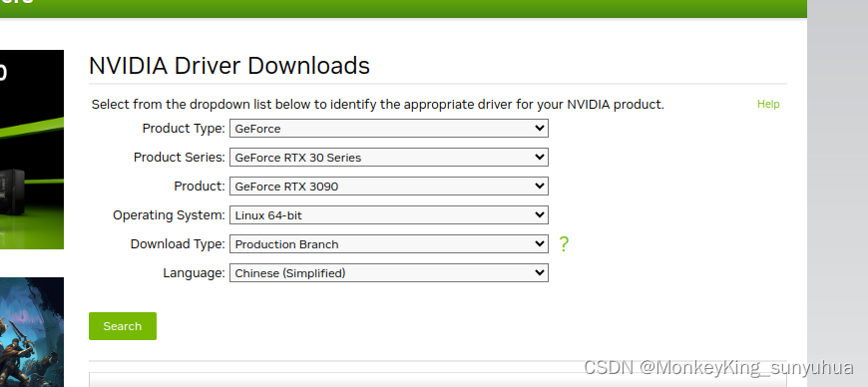The image size is (868, 387).
Task: Click the Product Type label
Action: (x=184, y=129)
